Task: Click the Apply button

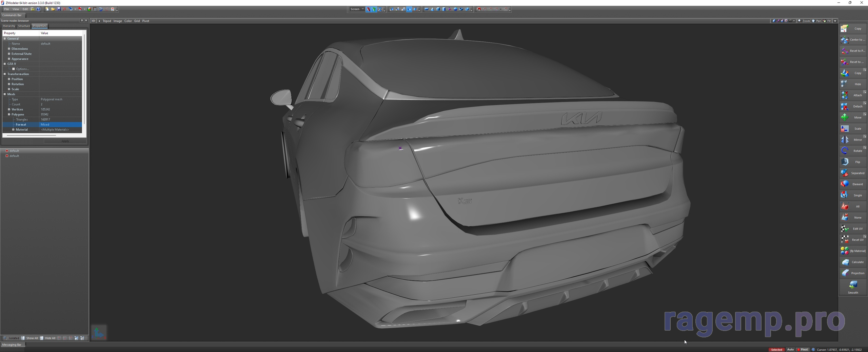Action: (x=65, y=141)
